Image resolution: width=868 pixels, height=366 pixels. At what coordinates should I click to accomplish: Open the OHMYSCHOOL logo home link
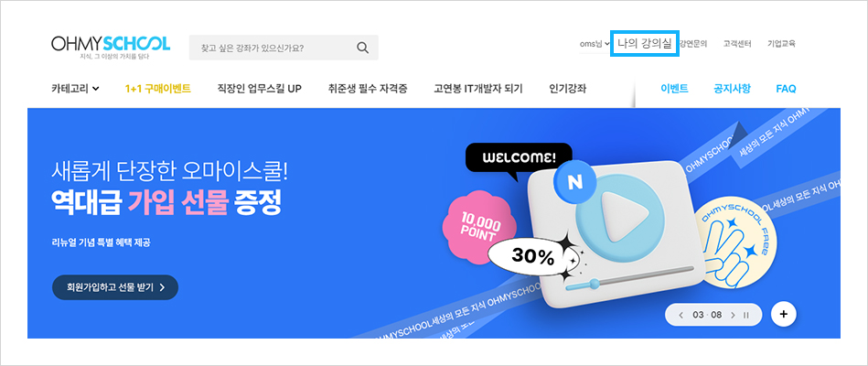[x=111, y=48]
